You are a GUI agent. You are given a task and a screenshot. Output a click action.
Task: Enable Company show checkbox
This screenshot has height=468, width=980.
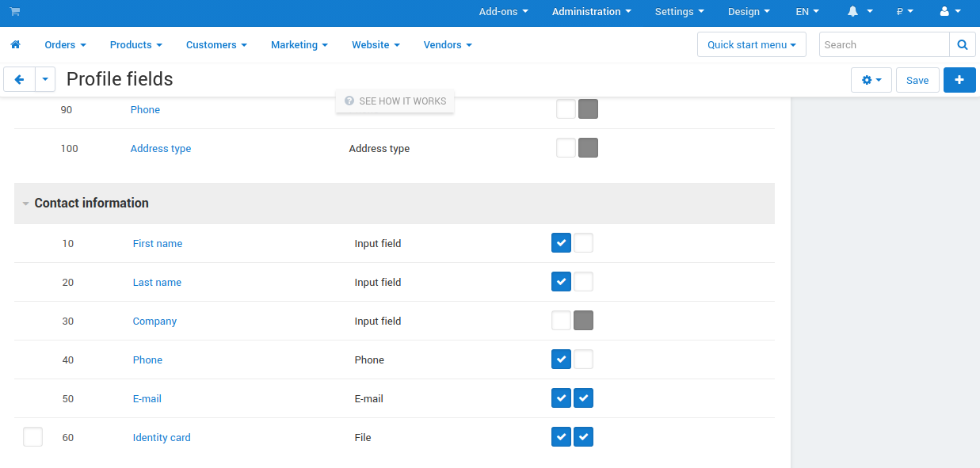coord(561,321)
